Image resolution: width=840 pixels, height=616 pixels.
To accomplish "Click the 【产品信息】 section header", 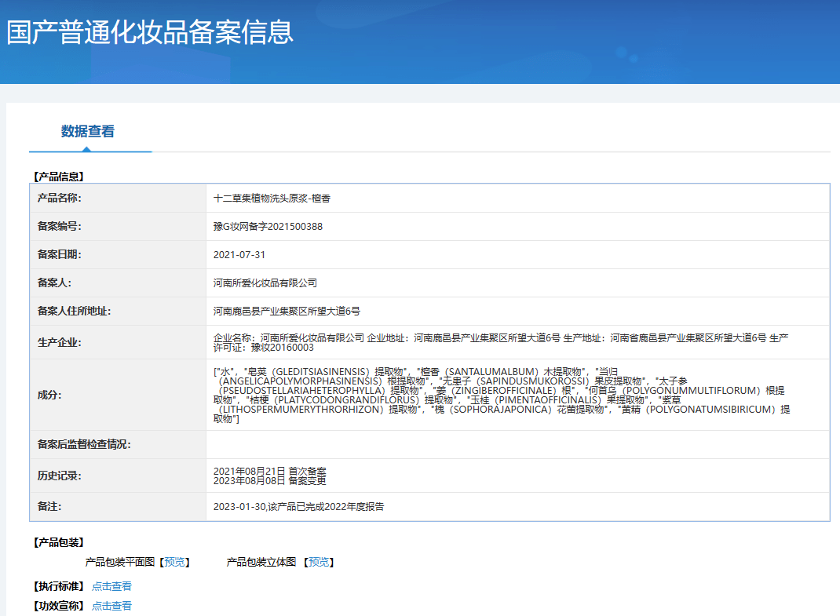I will click(x=58, y=177).
